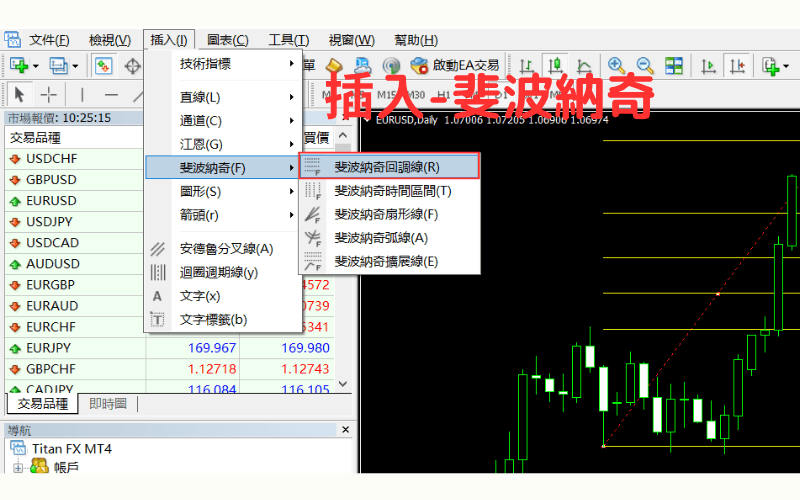Viewport: 800px width, 500px height.
Task: Select the vertical line tool
Action: point(82,95)
